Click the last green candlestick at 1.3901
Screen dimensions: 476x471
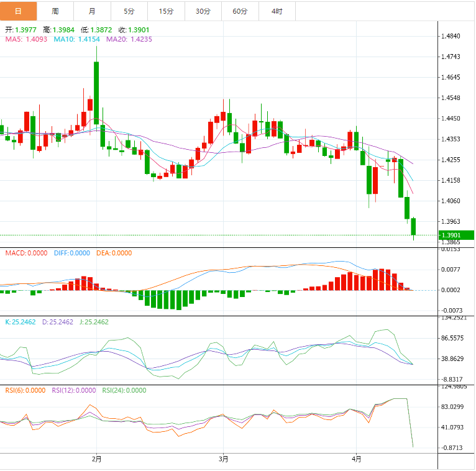[x=413, y=227]
